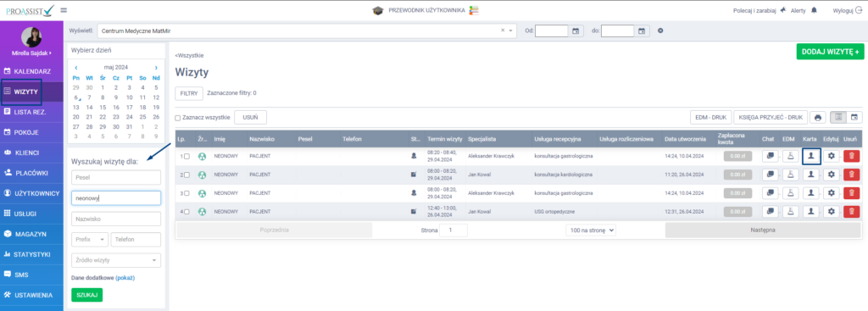Toggle sidebar with hamburger menu icon
868x311 pixels.
coord(64,10)
